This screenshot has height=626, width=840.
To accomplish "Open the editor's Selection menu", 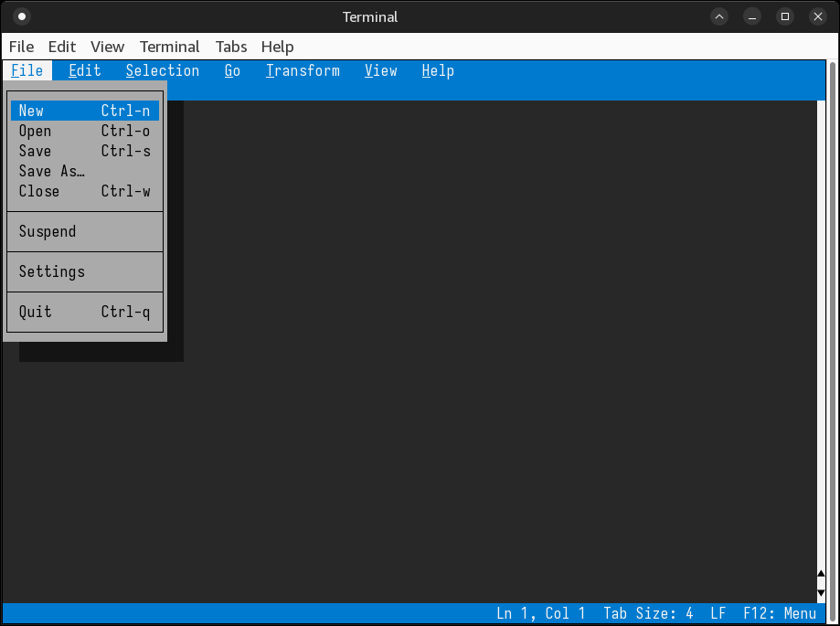I will (163, 70).
